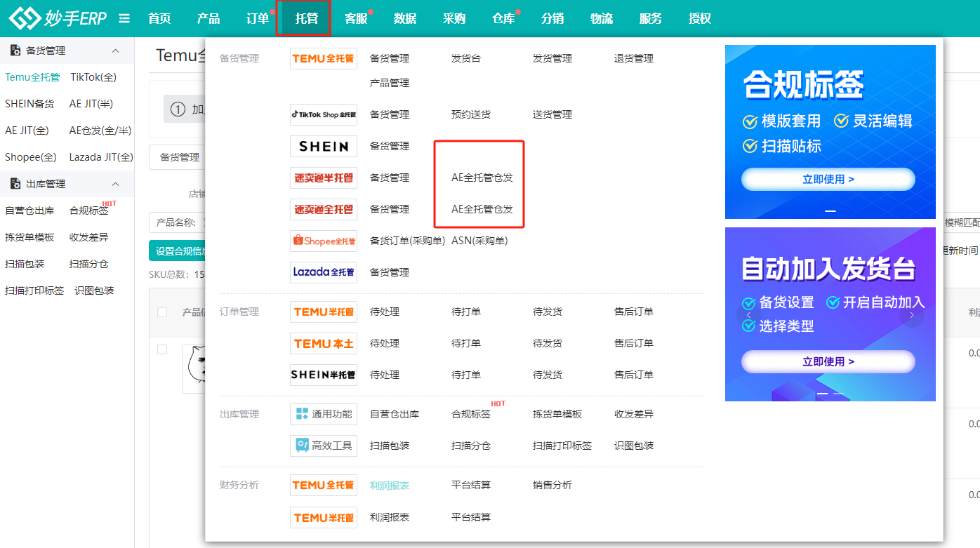Click the Lazada全托管 logo
980x548 pixels.
click(x=324, y=272)
